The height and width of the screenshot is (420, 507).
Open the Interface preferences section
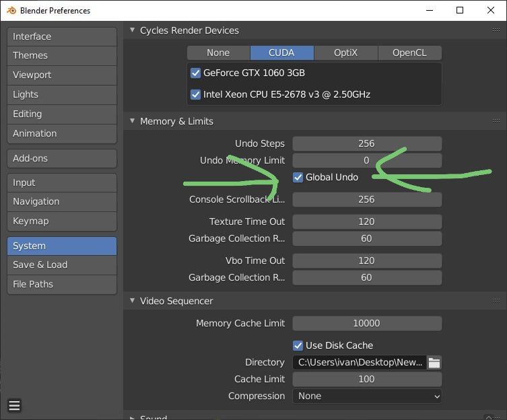(62, 36)
